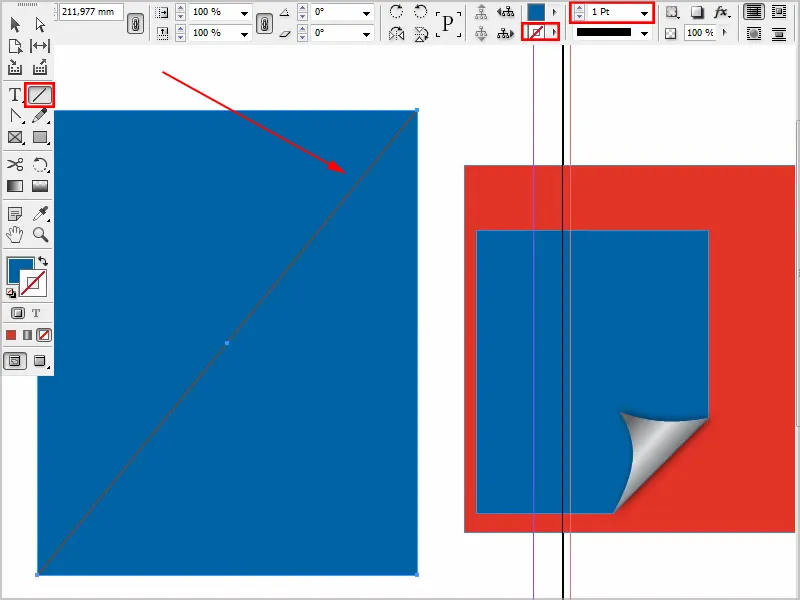Click the Stroke none swatch in toolbox
This screenshot has height=600, width=800.
[33, 283]
